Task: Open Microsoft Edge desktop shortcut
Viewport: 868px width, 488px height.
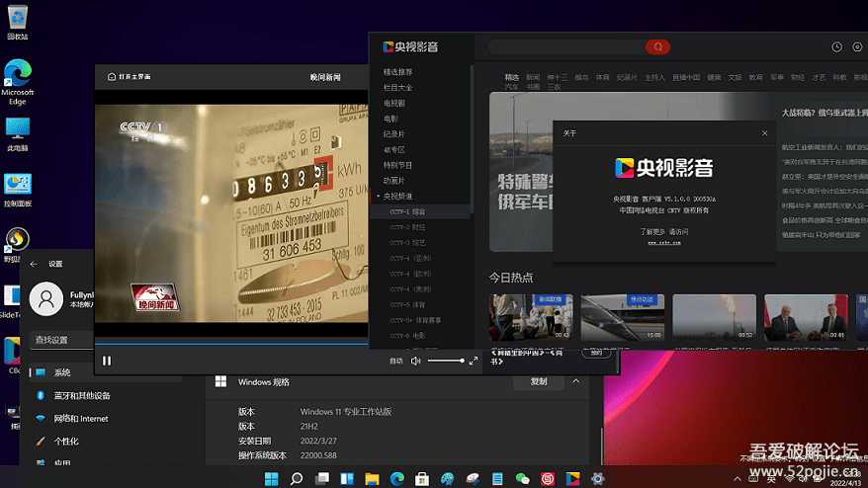Action: coord(17,81)
